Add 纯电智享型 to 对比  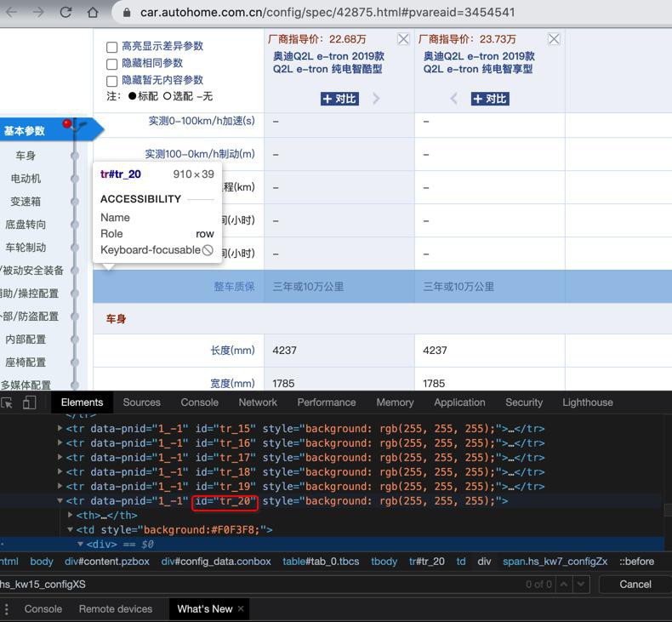[x=490, y=99]
